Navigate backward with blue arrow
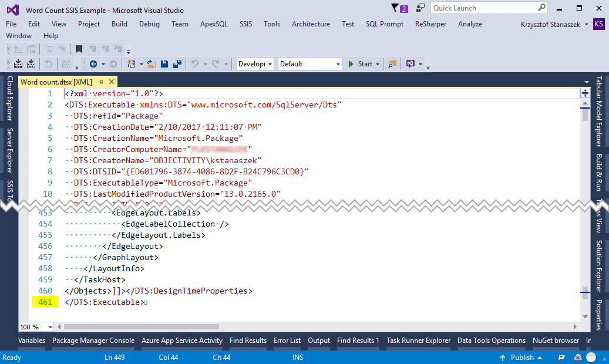This screenshot has width=609, height=364. click(x=93, y=64)
